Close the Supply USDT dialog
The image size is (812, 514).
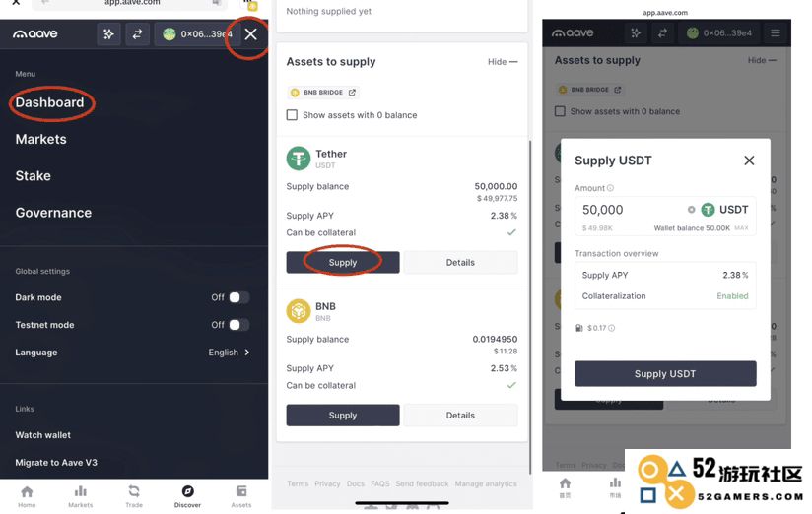[x=749, y=161]
